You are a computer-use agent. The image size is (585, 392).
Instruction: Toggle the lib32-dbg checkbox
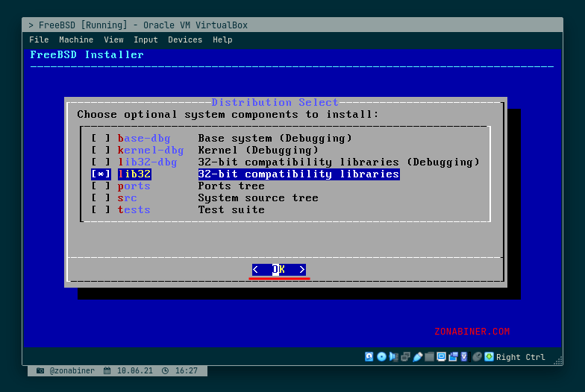pyautogui.click(x=101, y=162)
